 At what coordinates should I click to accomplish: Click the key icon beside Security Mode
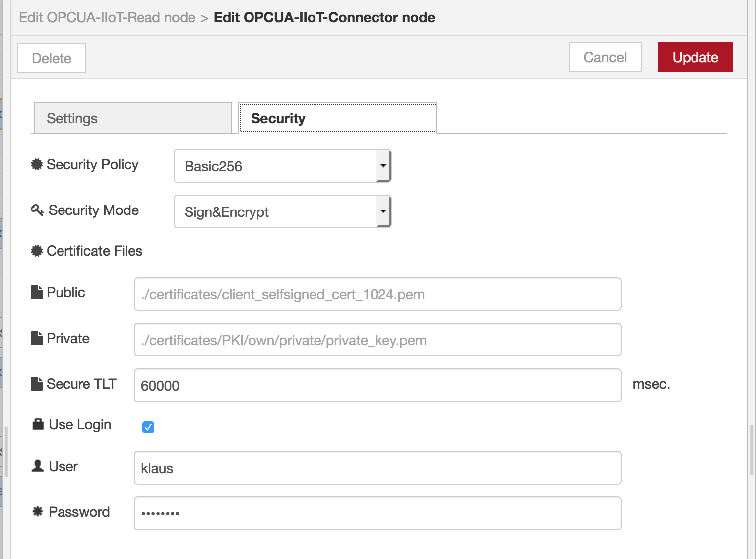36,210
